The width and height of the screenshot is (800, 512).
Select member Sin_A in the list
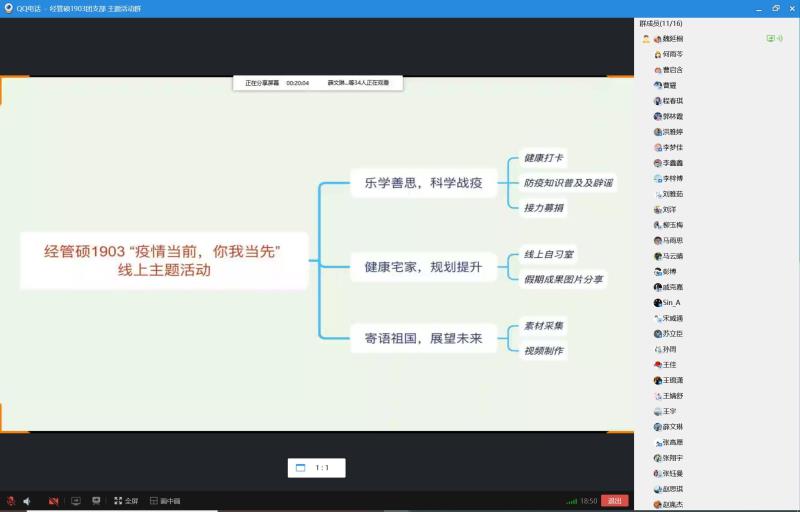coord(671,302)
